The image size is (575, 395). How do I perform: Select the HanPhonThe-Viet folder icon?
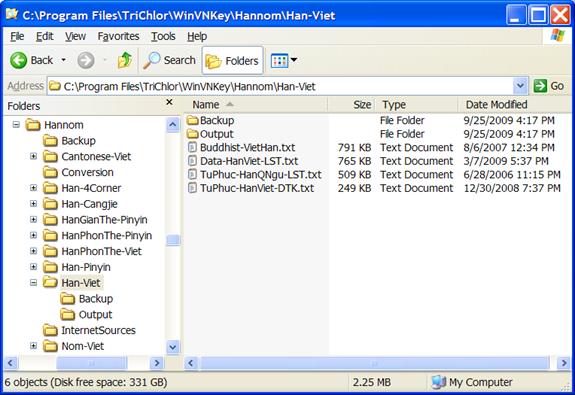50,251
